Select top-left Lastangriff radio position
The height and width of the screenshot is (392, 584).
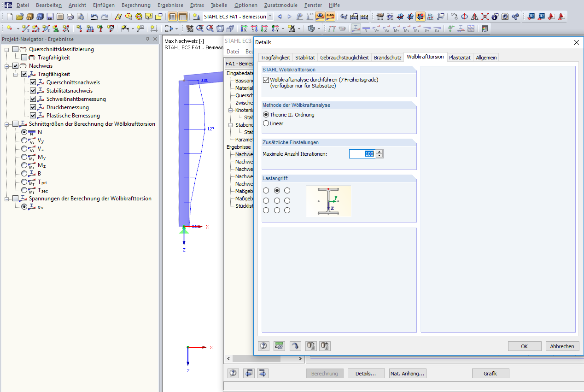[266, 190]
